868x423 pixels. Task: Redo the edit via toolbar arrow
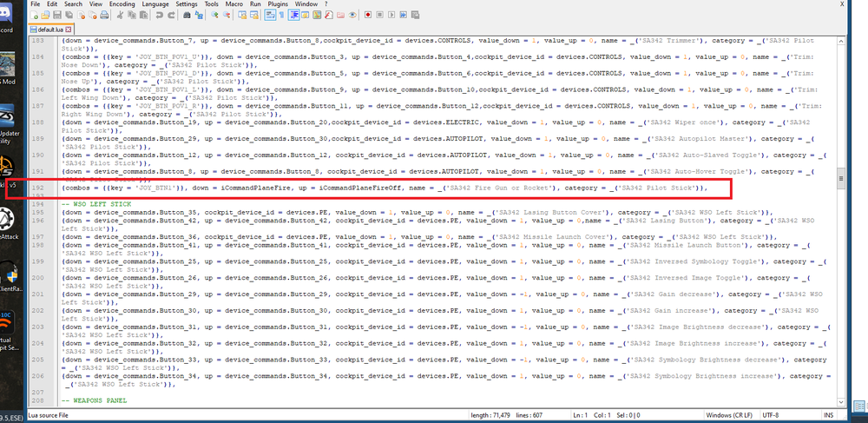click(170, 16)
